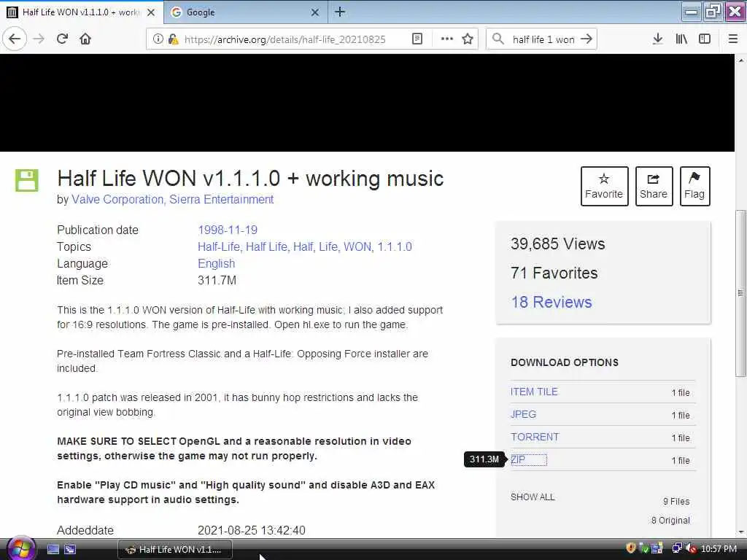Image resolution: width=747 pixels, height=560 pixels.
Task: Open Sierra Entertainment creator link
Action: tap(222, 200)
